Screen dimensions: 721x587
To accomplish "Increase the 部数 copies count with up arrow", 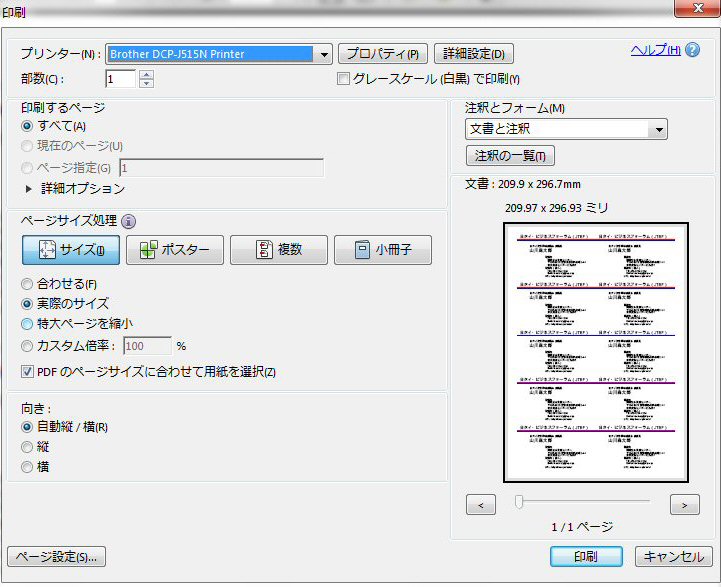I will pos(146,75).
